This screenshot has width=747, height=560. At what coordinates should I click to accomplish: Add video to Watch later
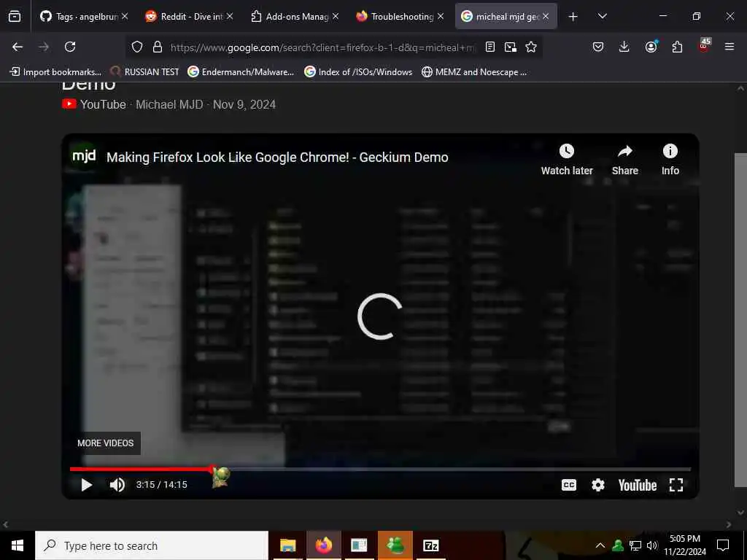coord(566,160)
